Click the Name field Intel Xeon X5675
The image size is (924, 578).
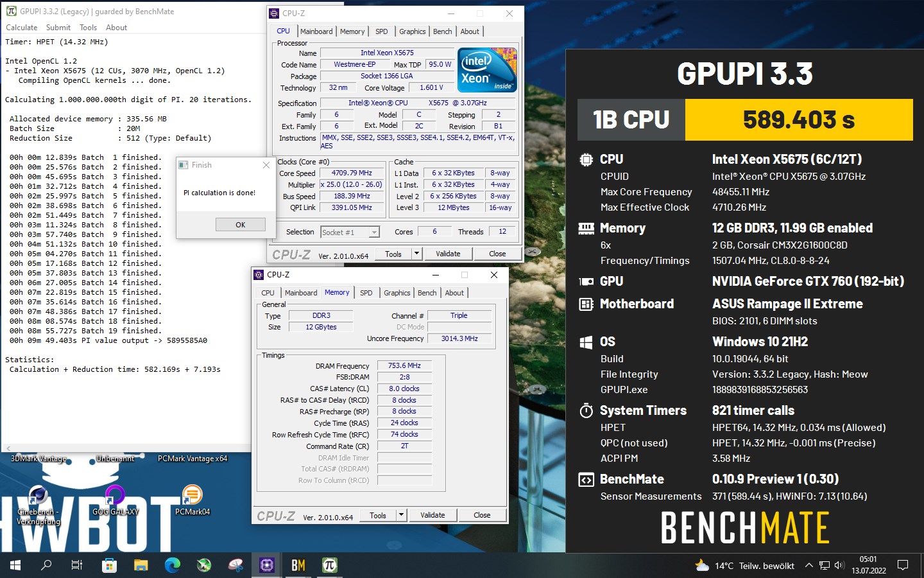coord(387,53)
